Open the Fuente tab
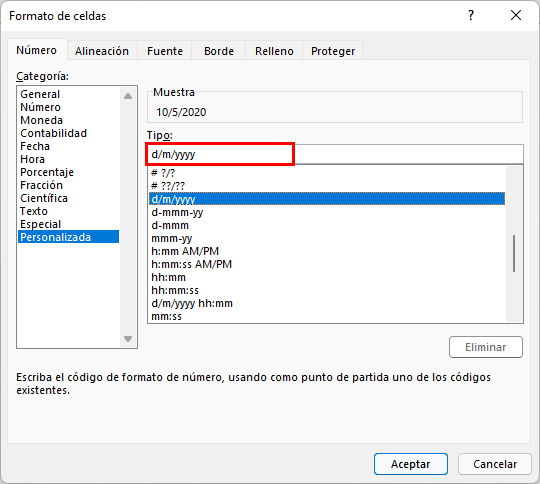 tap(165, 51)
